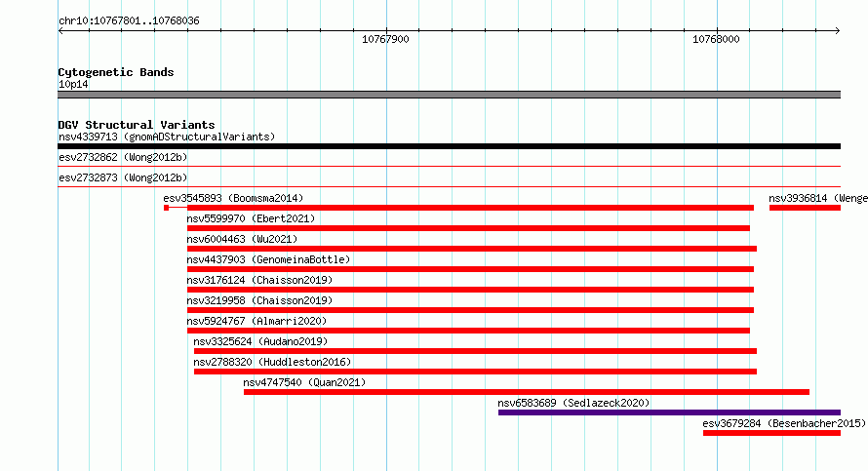Click the right arrowhead of the ruler
The height and width of the screenshot is (471, 868).
point(838,31)
